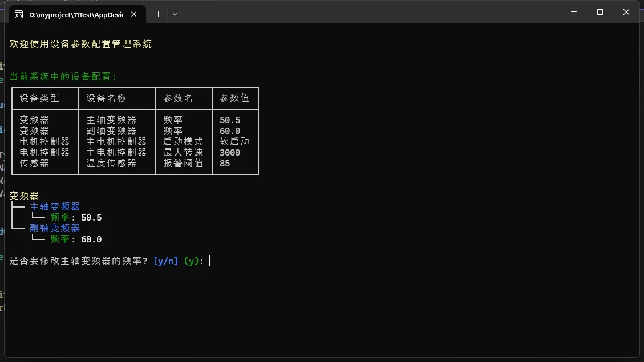The image size is (644, 362).
Task: Click the 设备名称 table header
Action: [x=106, y=98]
